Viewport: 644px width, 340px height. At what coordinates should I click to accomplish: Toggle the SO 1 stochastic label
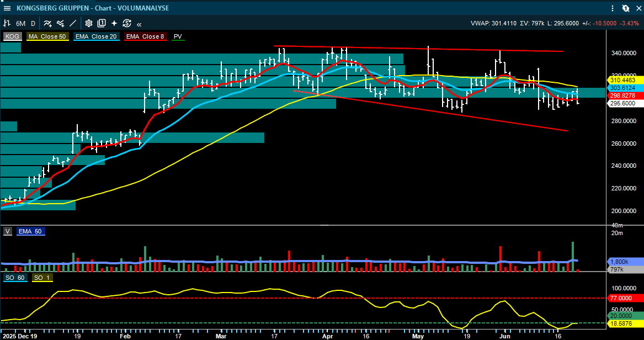tap(42, 278)
